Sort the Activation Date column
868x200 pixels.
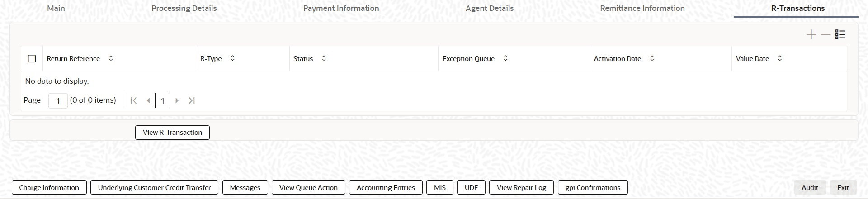point(652,58)
